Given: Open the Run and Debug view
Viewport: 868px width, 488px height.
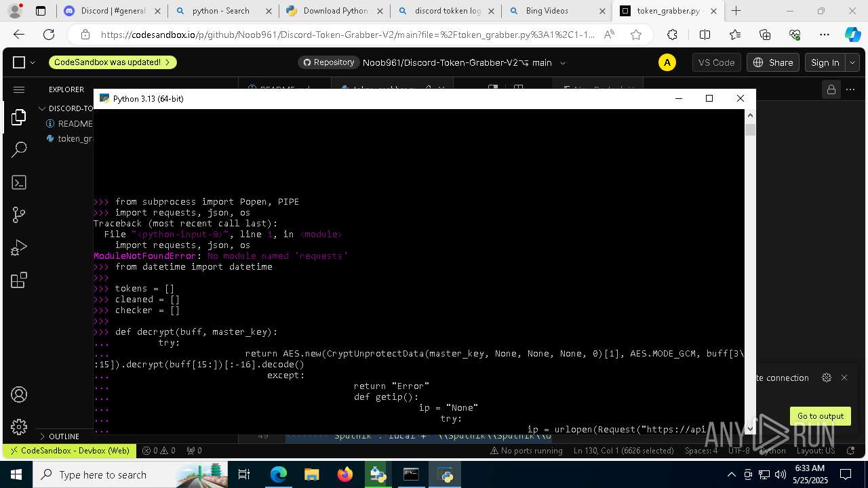Looking at the screenshot, I should click(x=19, y=247).
